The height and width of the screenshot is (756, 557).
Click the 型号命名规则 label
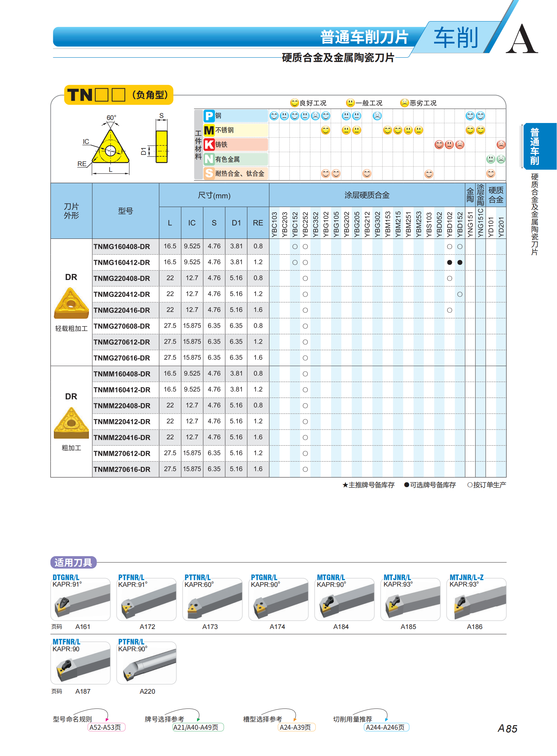tap(72, 719)
